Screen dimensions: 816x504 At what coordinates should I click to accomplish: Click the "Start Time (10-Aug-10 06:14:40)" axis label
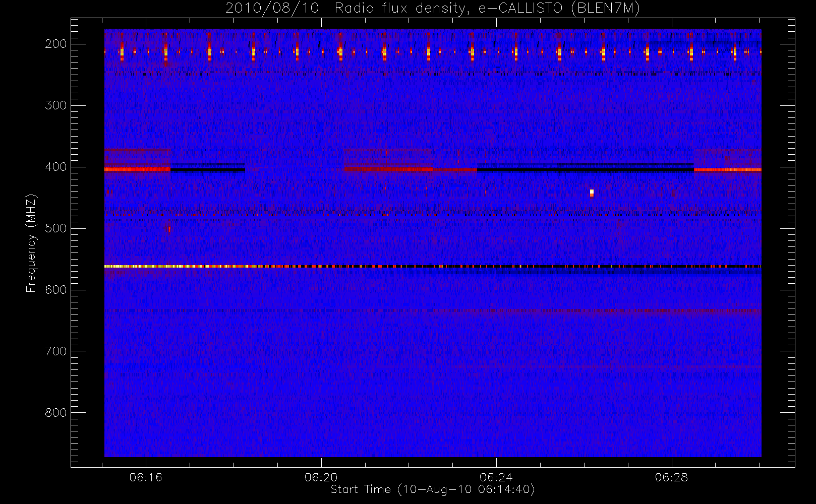coord(432,489)
